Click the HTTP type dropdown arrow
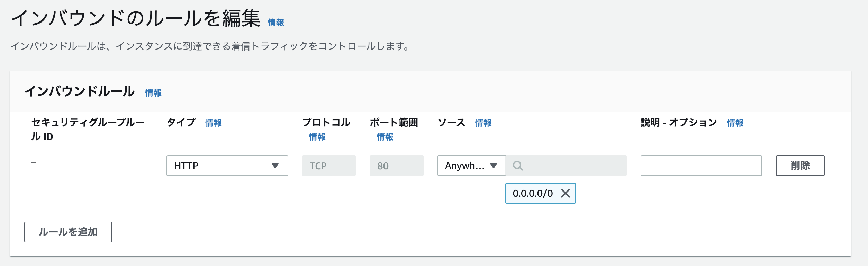Image resolution: width=868 pixels, height=266 pixels. [x=275, y=166]
